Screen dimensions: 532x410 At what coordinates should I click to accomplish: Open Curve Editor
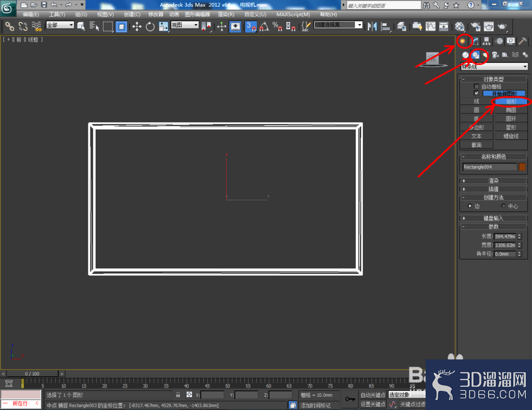[x=430, y=26]
